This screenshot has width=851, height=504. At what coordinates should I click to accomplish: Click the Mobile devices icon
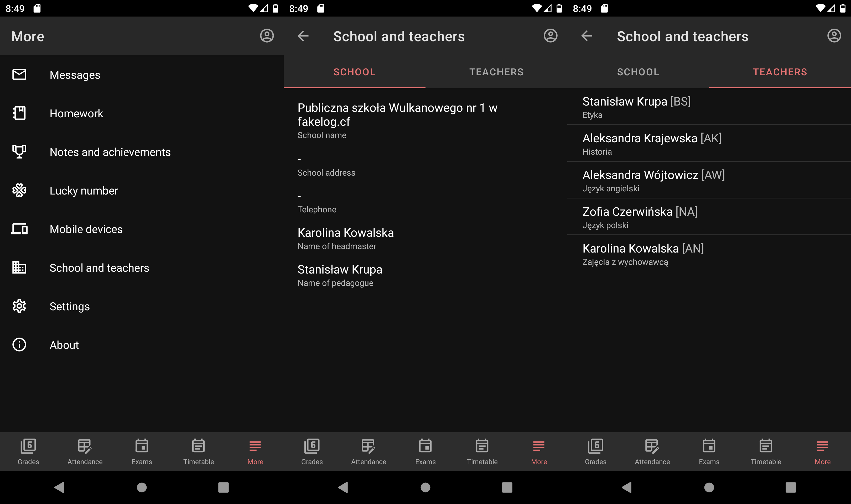click(x=19, y=229)
